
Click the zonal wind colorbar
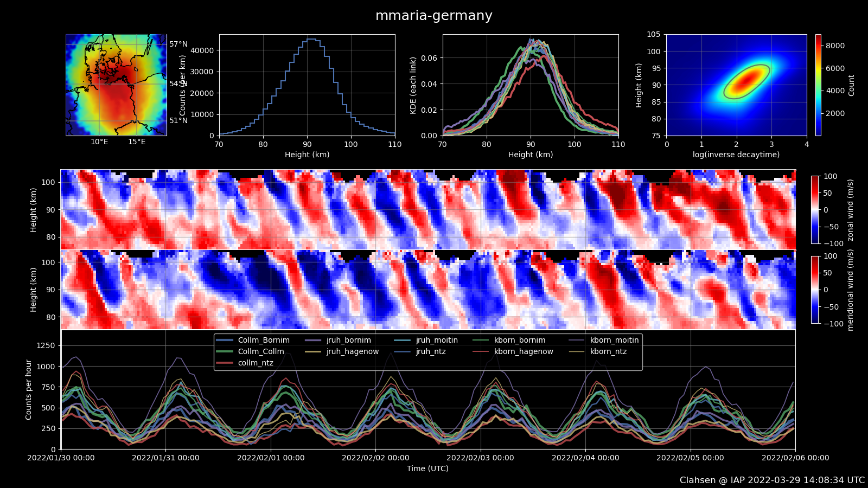[815, 210]
